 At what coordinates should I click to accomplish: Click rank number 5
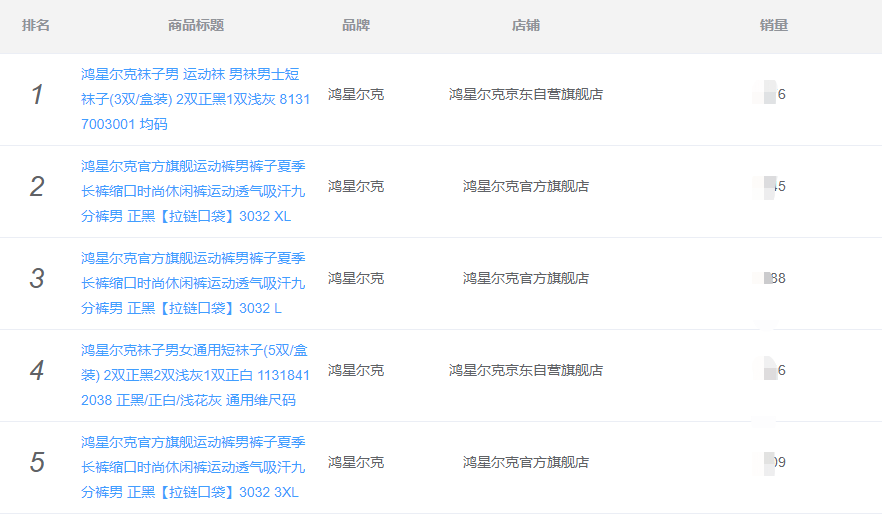[x=37, y=462]
